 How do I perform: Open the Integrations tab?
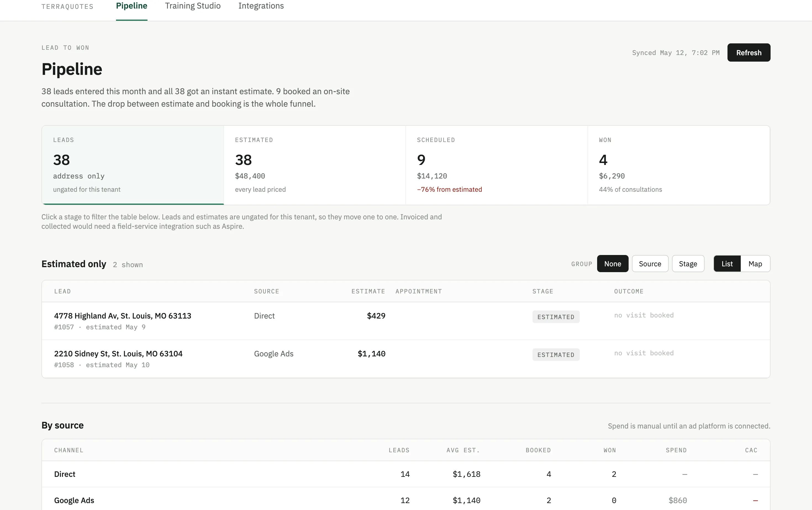tap(261, 6)
